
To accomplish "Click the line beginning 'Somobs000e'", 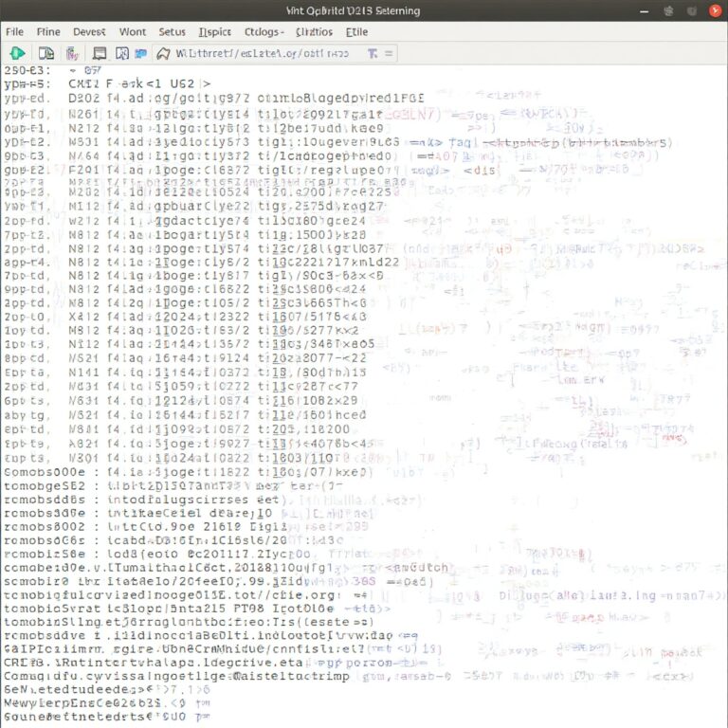I will [x=189, y=473].
